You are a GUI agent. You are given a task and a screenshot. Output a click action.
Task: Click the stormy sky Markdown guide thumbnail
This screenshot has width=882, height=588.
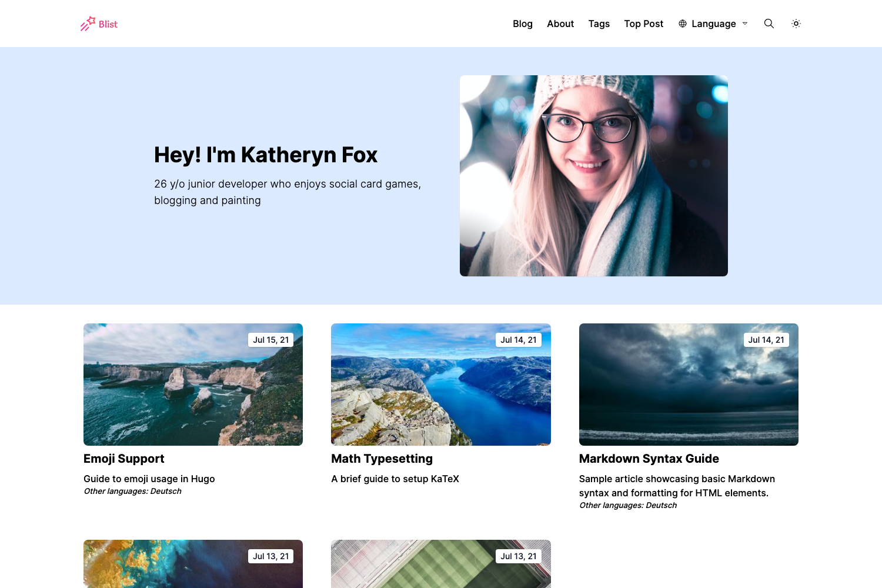(x=689, y=385)
